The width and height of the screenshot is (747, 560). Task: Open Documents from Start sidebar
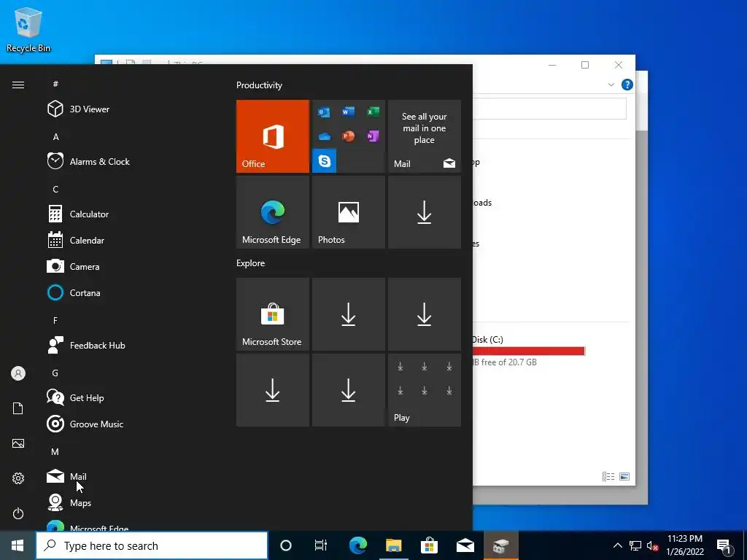18,408
